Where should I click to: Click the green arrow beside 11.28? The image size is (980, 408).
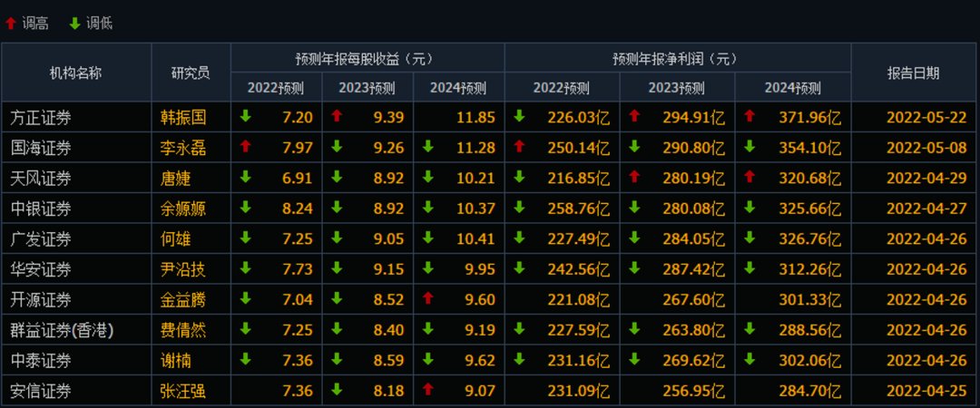(x=428, y=147)
